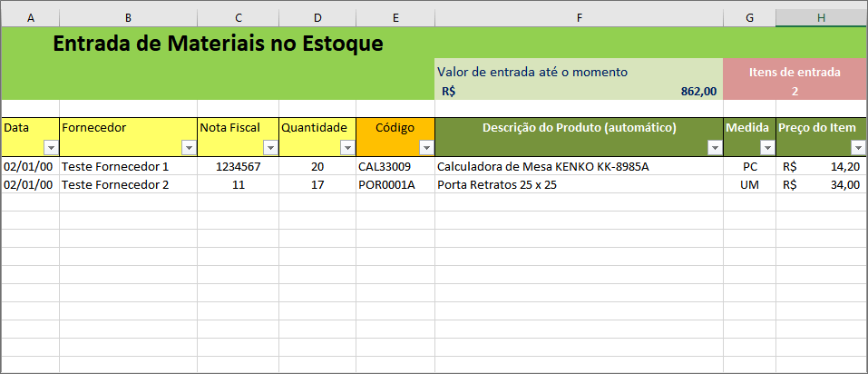The image size is (868, 374).
Task: Click the price cell showing 34,00
Action: click(822, 184)
